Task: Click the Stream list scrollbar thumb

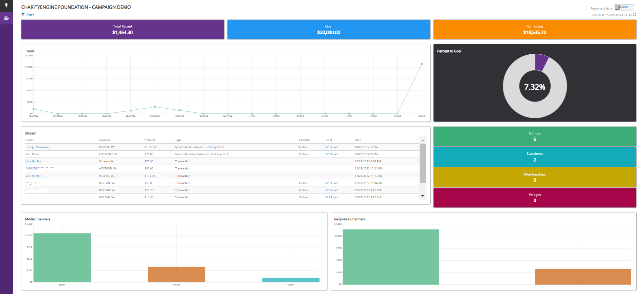Action: [423, 163]
